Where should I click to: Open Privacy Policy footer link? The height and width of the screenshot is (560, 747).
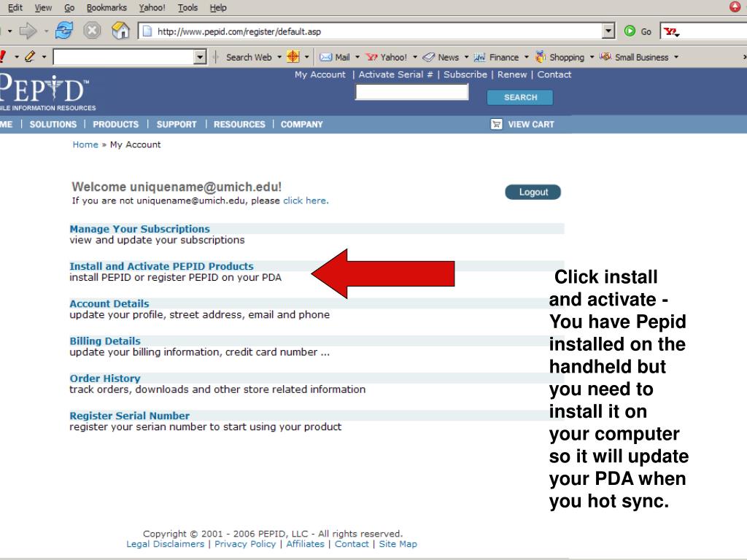[245, 544]
